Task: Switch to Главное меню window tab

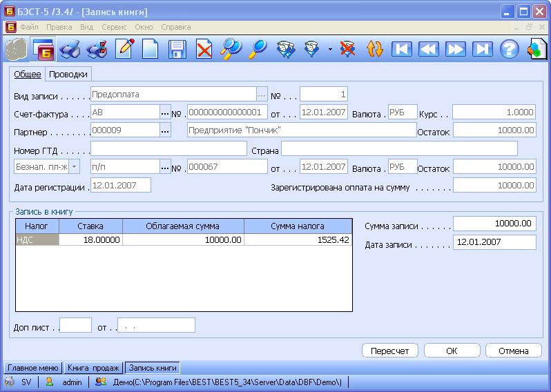Action: coord(33,368)
